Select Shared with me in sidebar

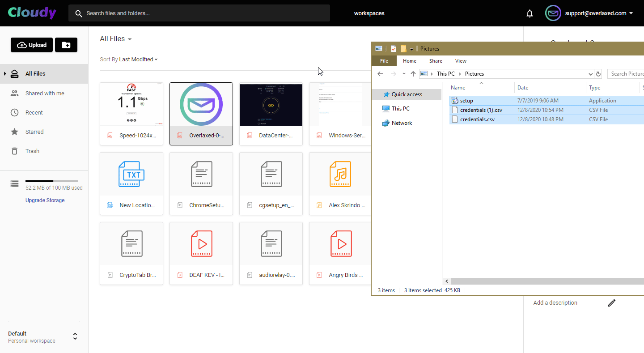click(44, 93)
